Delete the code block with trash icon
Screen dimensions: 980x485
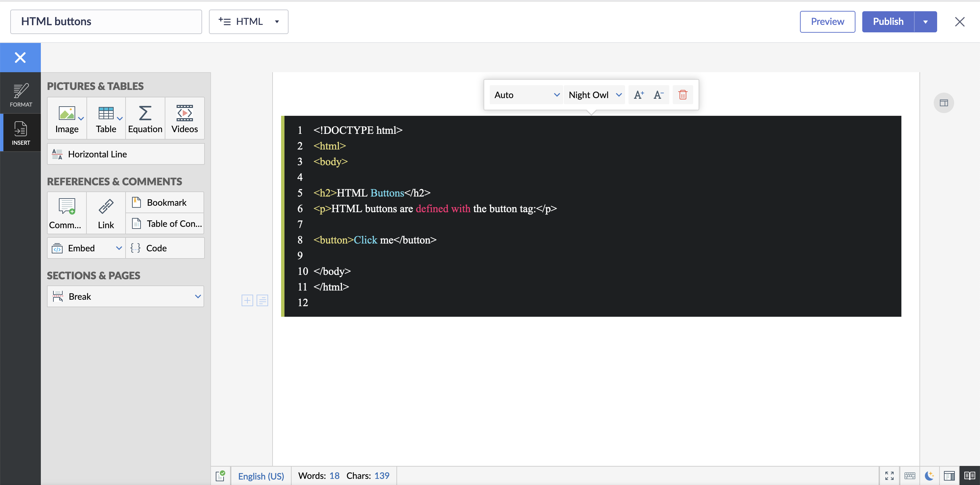(x=683, y=95)
